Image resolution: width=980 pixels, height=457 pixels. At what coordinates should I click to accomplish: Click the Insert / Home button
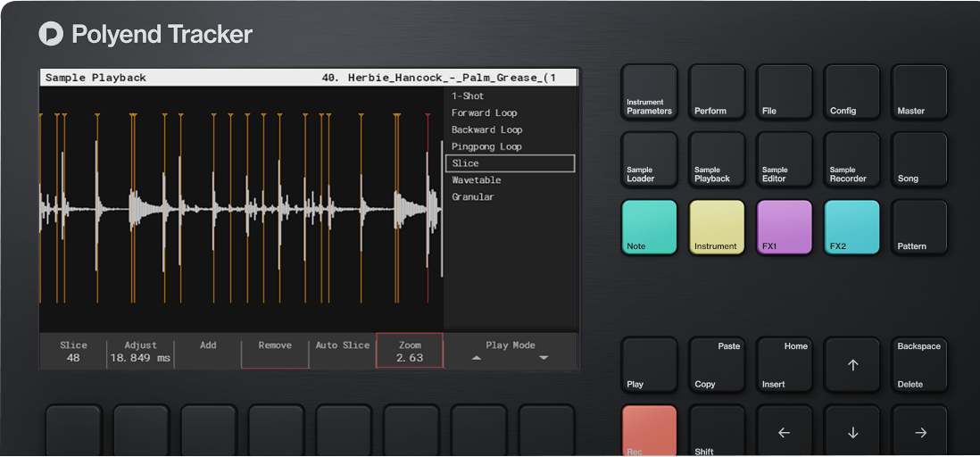click(785, 365)
